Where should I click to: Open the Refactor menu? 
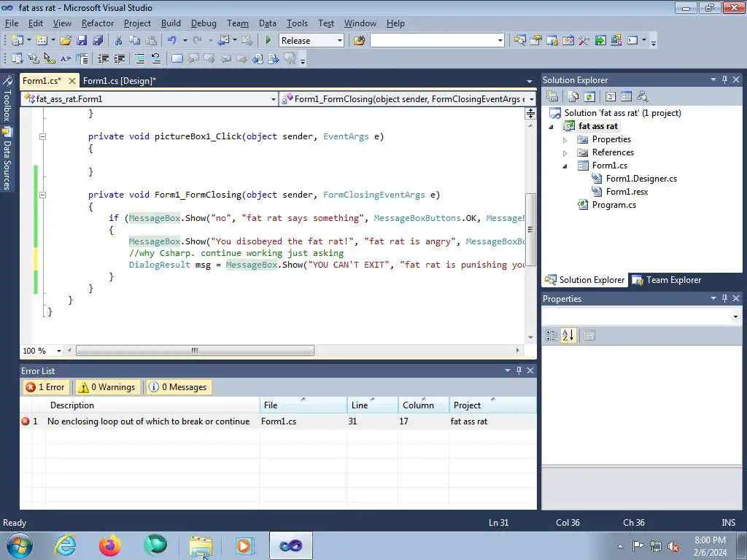[97, 23]
